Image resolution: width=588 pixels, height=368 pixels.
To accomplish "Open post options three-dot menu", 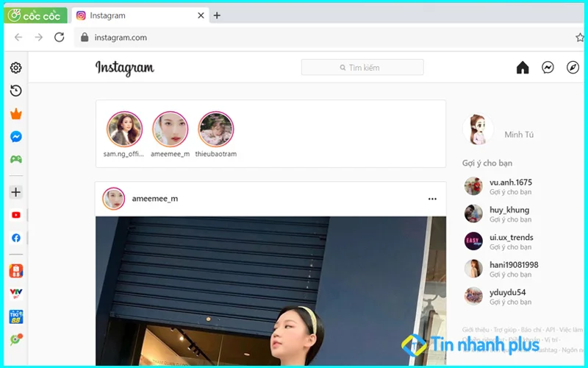I will (x=432, y=199).
